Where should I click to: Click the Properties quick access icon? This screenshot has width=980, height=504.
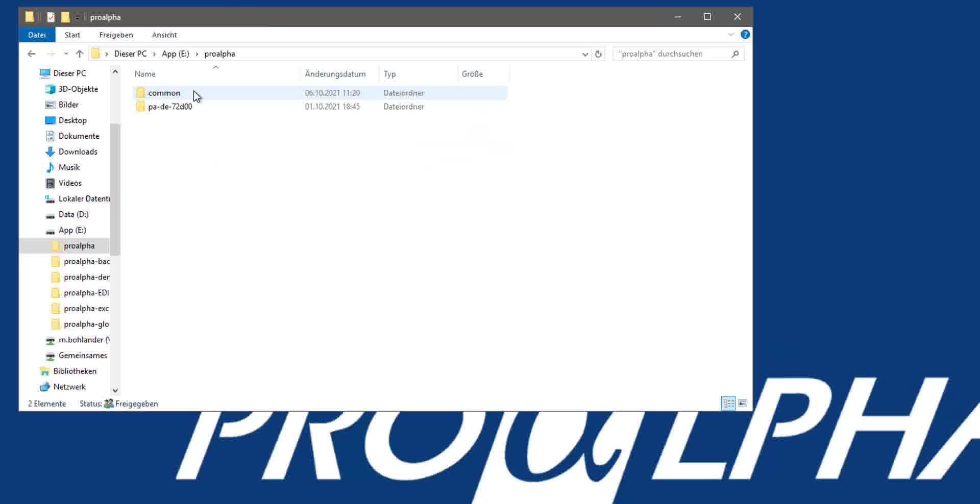(x=51, y=17)
